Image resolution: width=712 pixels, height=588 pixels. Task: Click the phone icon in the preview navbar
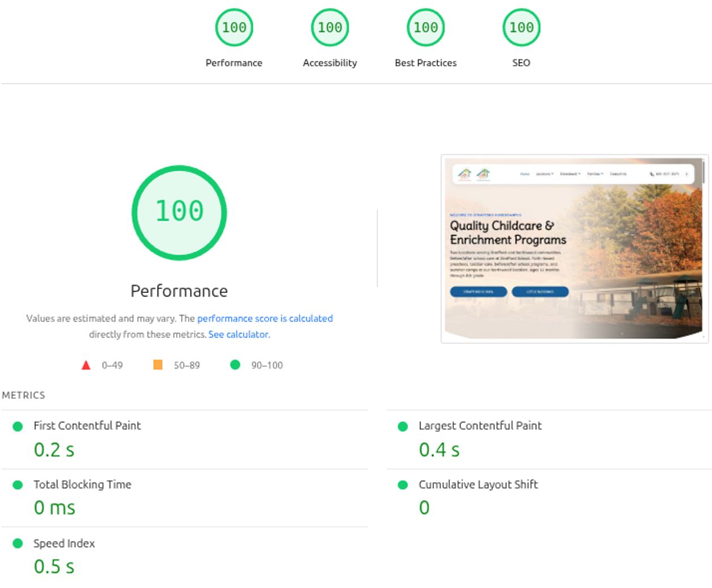pyautogui.click(x=652, y=174)
